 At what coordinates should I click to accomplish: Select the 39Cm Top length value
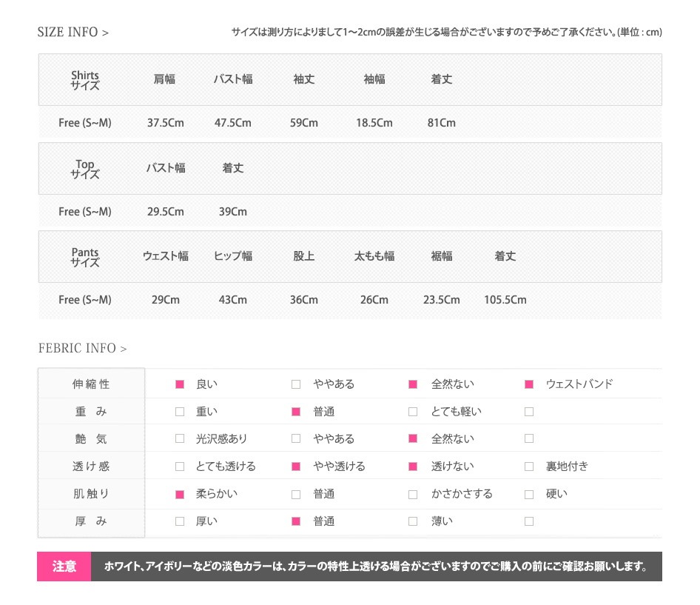(x=233, y=212)
